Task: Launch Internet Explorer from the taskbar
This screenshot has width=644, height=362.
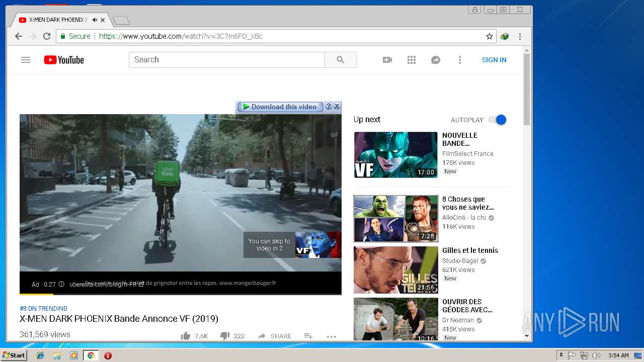Action: [x=40, y=355]
